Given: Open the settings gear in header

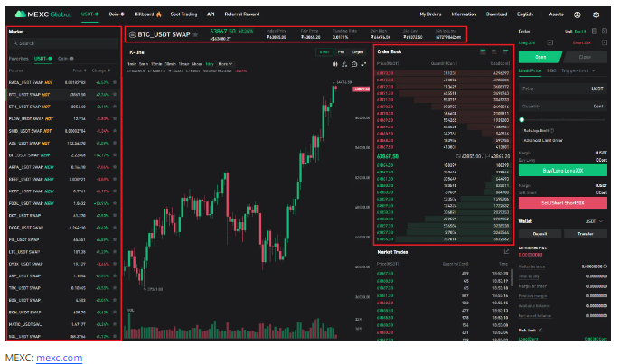Looking at the screenshot, I should click(596, 14).
